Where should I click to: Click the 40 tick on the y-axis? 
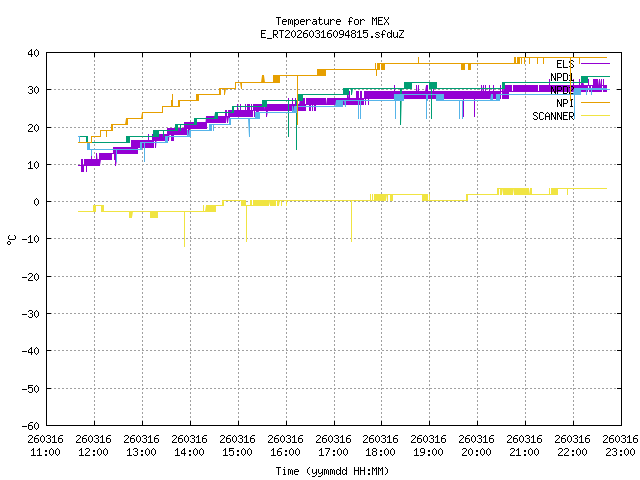pyautogui.click(x=33, y=53)
